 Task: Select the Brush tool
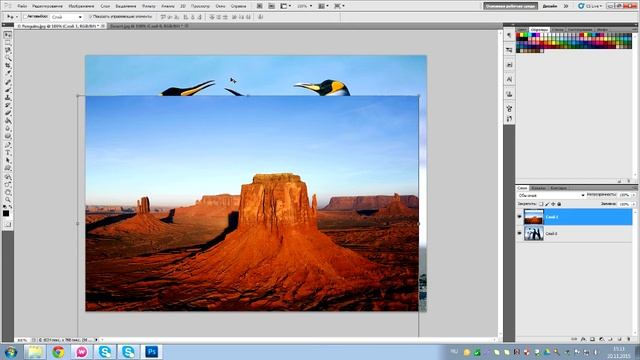[x=8, y=90]
